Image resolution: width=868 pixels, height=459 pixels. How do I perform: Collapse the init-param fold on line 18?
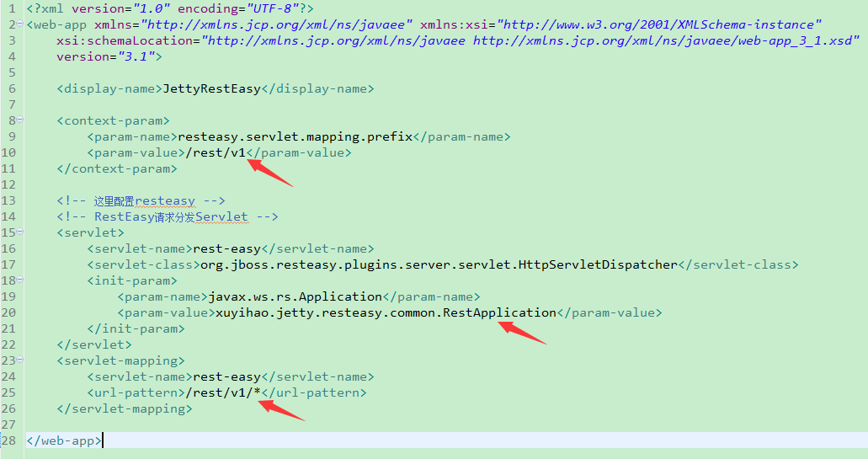[x=20, y=279]
